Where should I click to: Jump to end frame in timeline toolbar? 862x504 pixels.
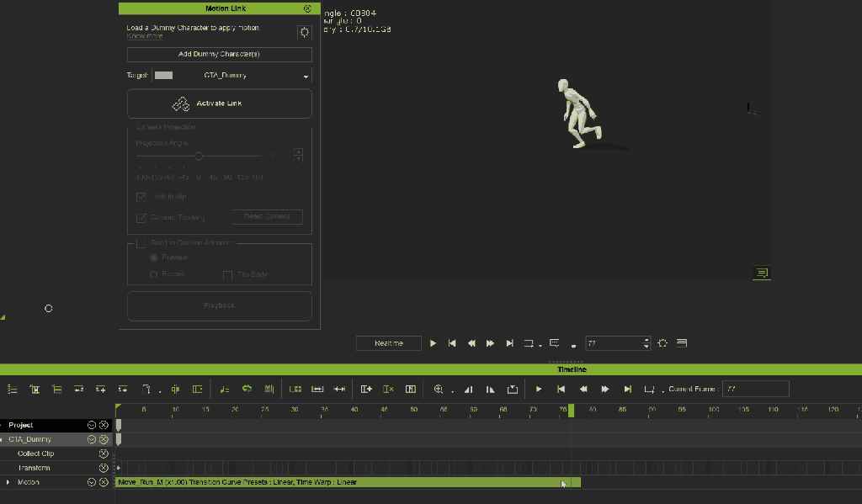627,390
